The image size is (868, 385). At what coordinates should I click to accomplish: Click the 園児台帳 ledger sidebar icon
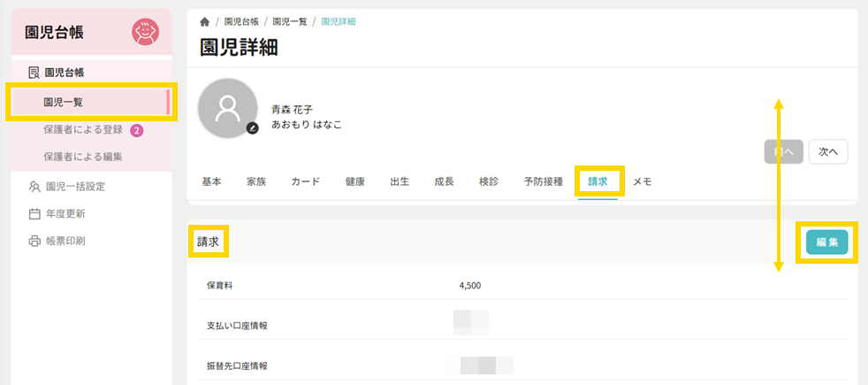[34, 73]
